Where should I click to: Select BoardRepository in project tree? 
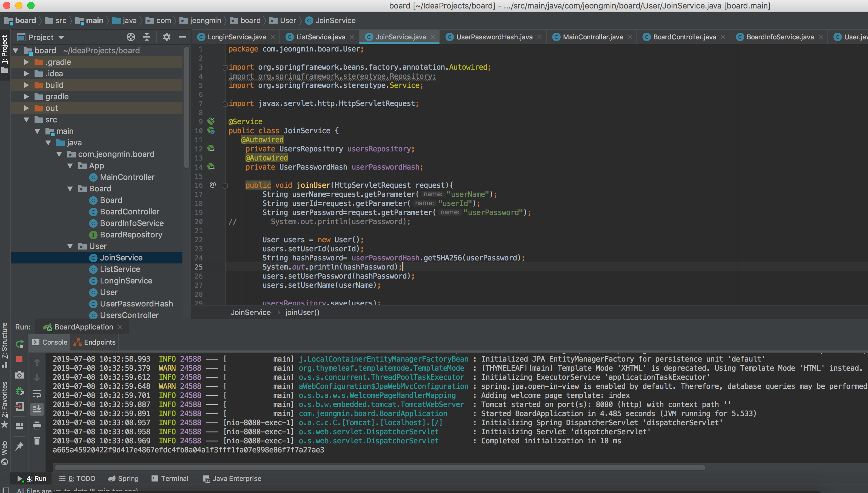(x=131, y=235)
